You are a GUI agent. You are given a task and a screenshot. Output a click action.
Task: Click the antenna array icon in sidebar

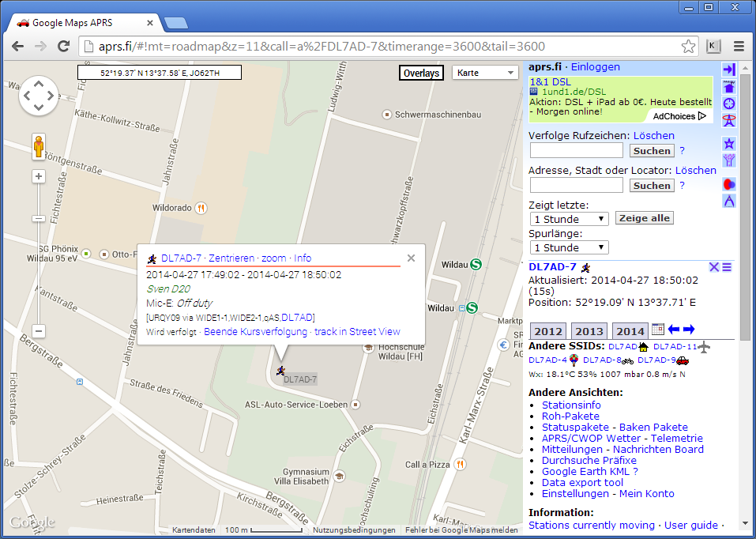(729, 160)
